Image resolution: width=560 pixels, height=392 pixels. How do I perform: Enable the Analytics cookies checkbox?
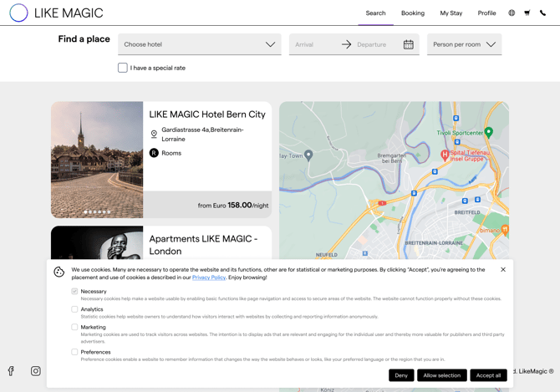(x=74, y=309)
